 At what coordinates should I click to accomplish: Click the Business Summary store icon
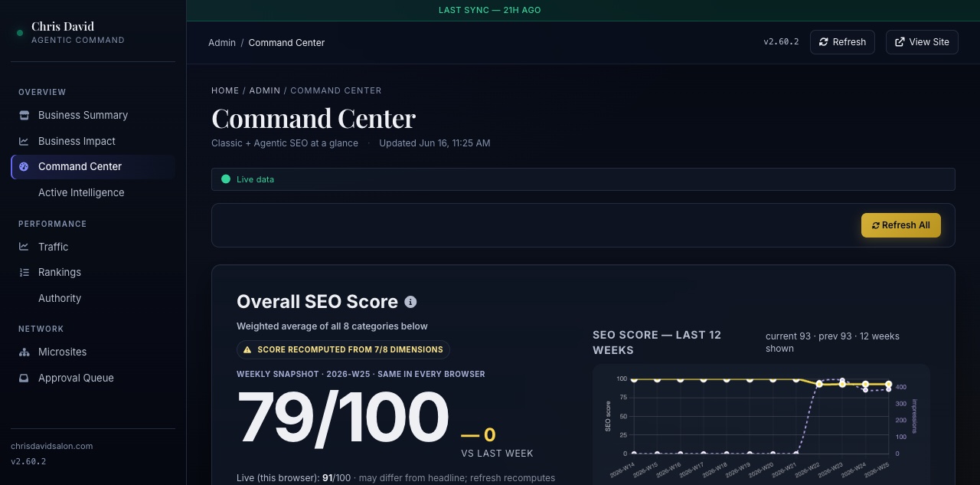[x=24, y=115]
